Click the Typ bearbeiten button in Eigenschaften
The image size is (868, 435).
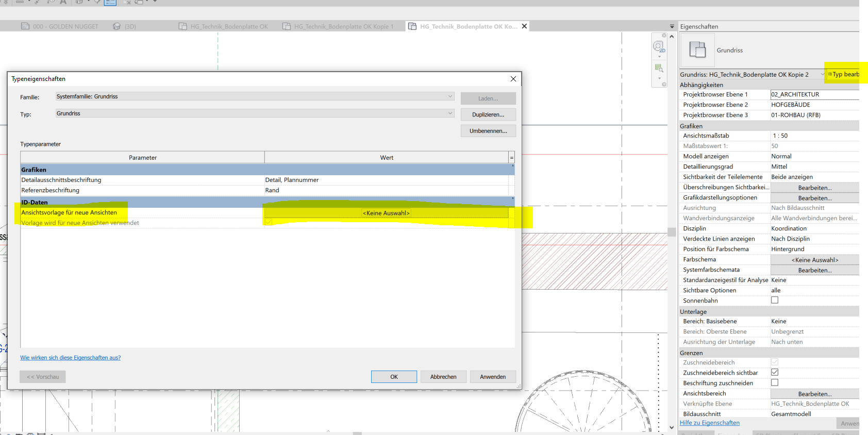point(843,74)
